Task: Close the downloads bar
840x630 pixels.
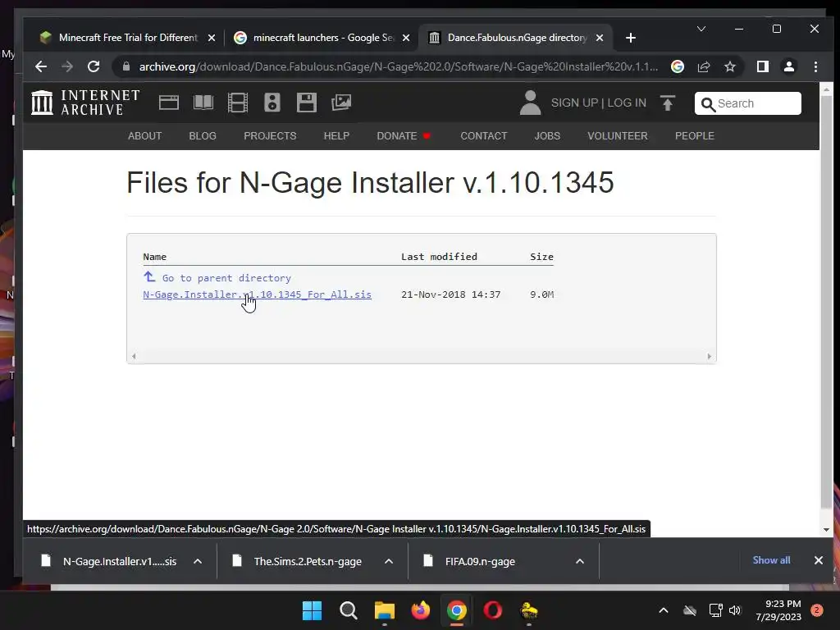Action: (x=819, y=560)
